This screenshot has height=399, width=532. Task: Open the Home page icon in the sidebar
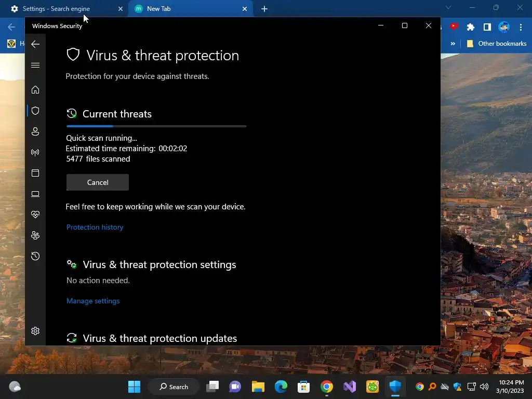click(35, 89)
